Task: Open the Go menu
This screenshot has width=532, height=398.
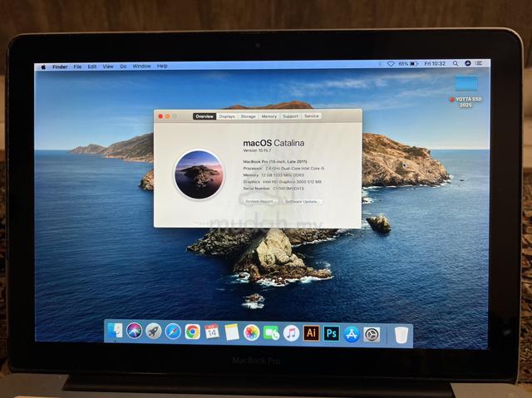Action: coord(123,66)
